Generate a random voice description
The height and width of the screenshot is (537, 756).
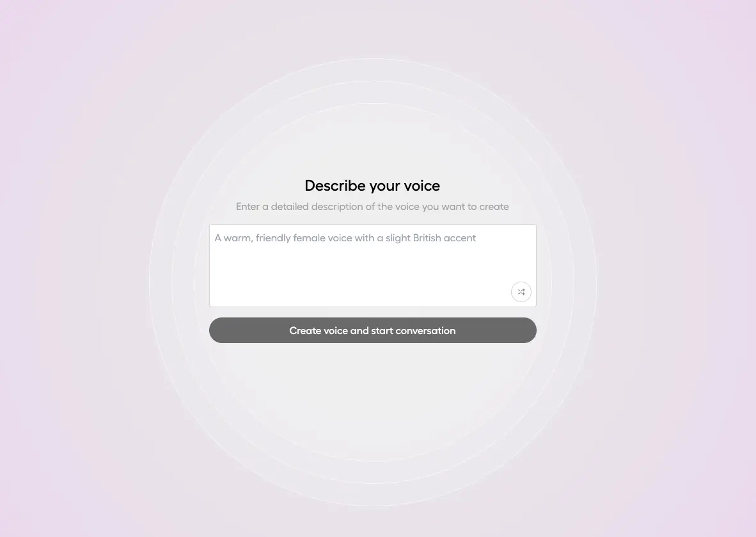point(521,292)
